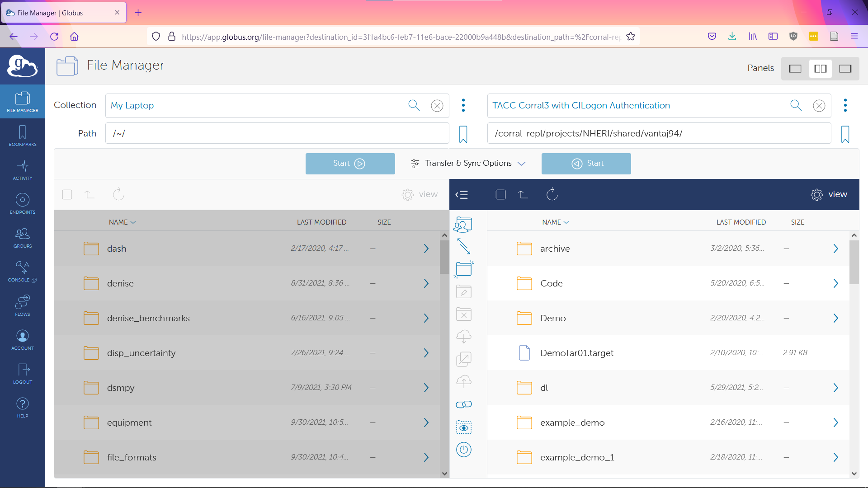Image resolution: width=868 pixels, height=488 pixels.
Task: Click the TACC Corral3 collection name
Action: tap(581, 105)
